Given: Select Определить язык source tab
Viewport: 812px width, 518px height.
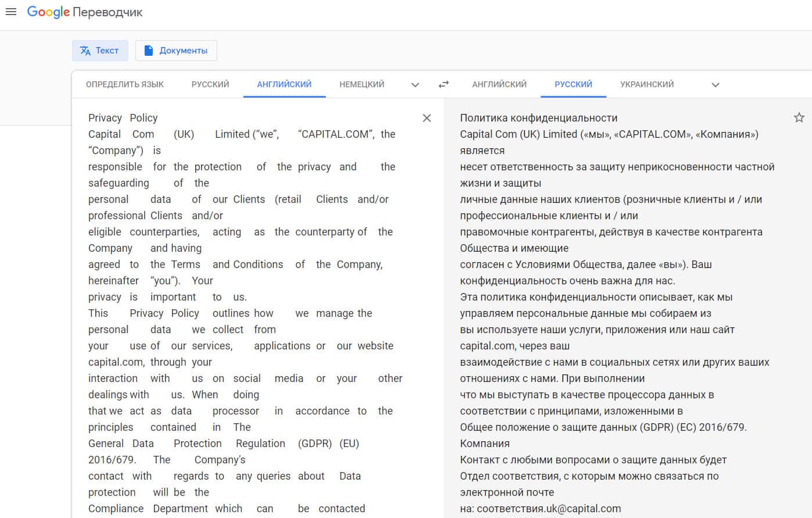Looking at the screenshot, I should coord(125,84).
